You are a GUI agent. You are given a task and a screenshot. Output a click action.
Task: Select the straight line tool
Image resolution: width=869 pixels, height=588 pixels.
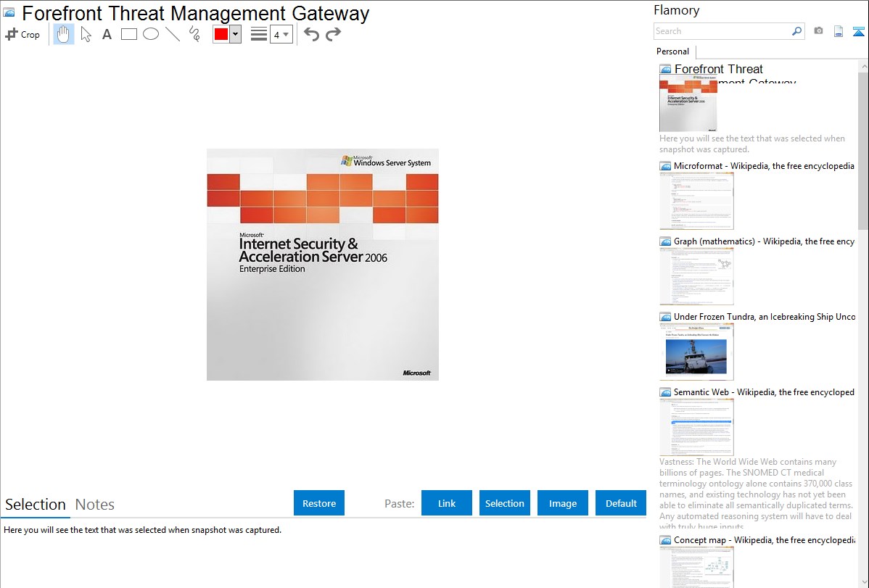tap(173, 34)
